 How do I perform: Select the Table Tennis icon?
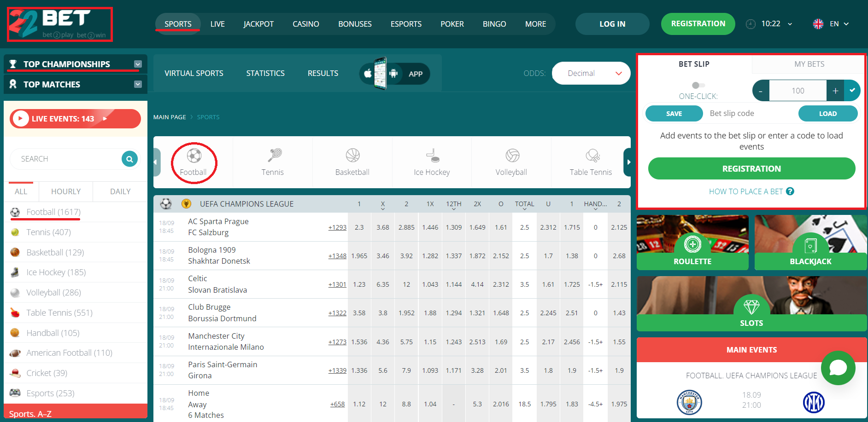tap(592, 156)
